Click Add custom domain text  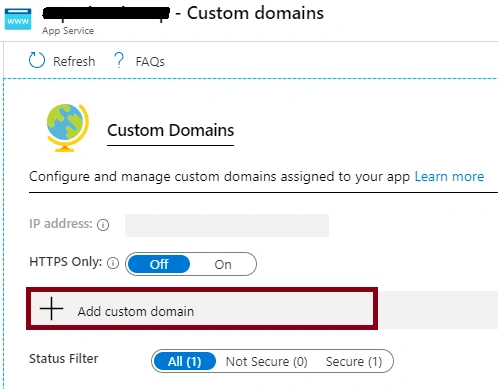tap(136, 311)
